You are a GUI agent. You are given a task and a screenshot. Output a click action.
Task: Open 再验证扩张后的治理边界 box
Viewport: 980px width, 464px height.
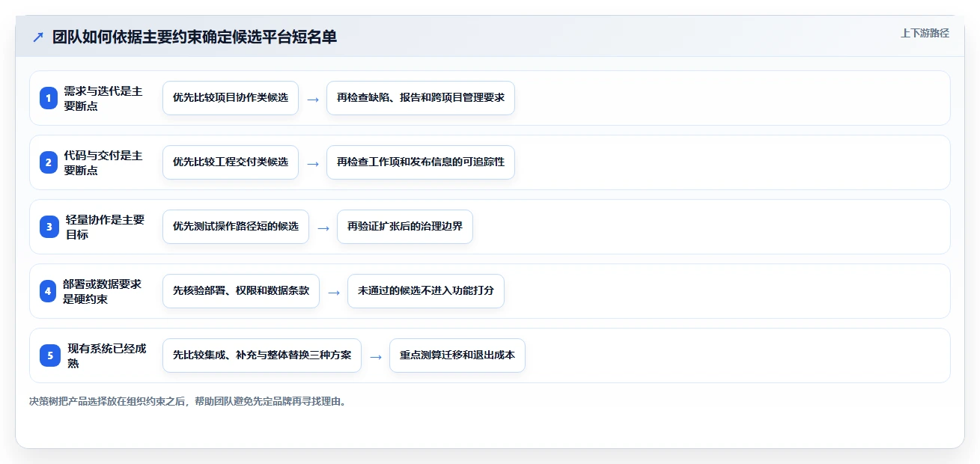pyautogui.click(x=405, y=227)
